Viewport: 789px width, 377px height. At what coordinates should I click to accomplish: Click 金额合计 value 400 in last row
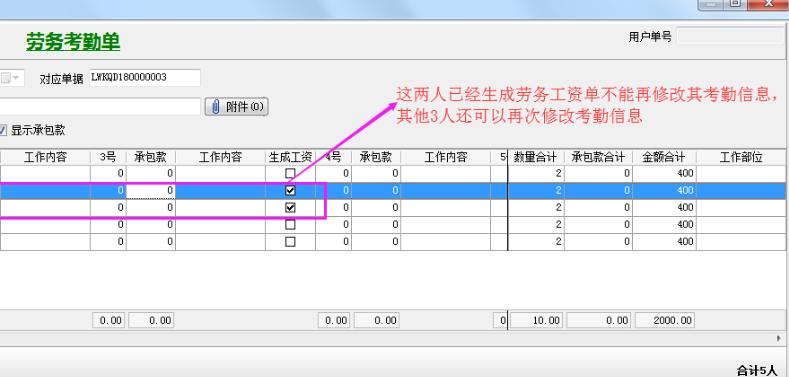664,242
